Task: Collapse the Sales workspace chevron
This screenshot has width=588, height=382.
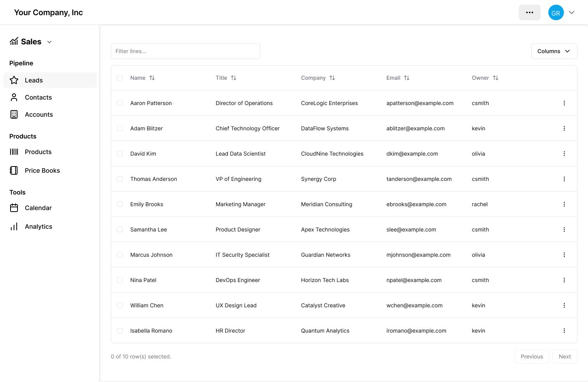Action: (x=49, y=42)
